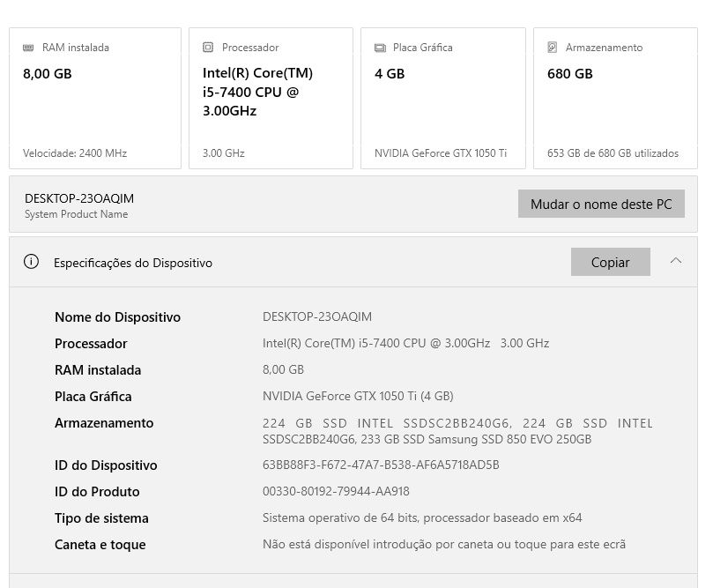Click the info icon beside Especificações do Dispositivo

(32, 262)
